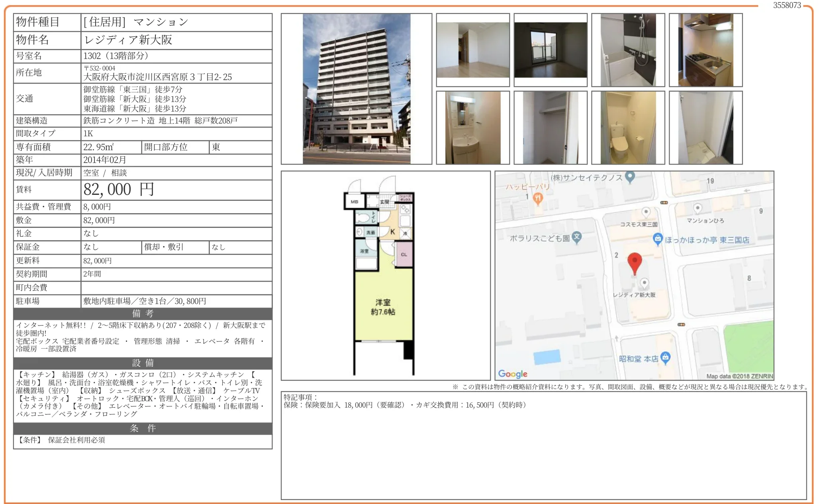Open the bathroom shower photo thumbnail
This screenshot has height=504, width=819.
pyautogui.click(x=628, y=50)
